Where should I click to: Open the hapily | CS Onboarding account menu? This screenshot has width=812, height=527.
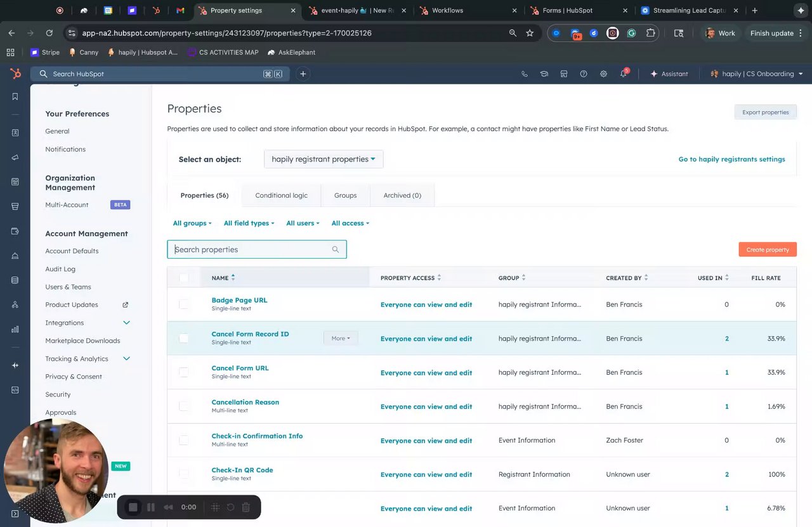757,74
